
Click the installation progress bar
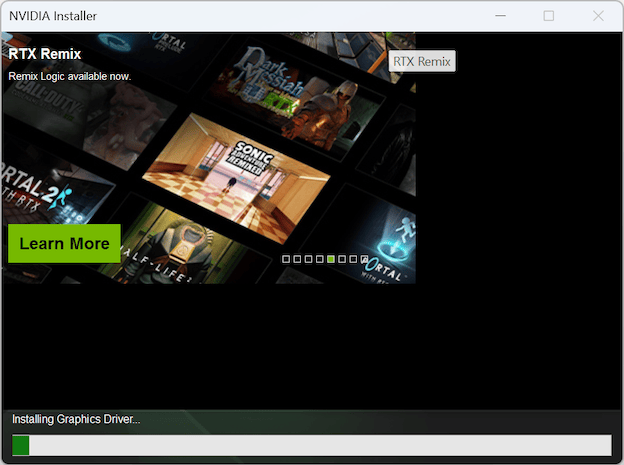[312, 445]
